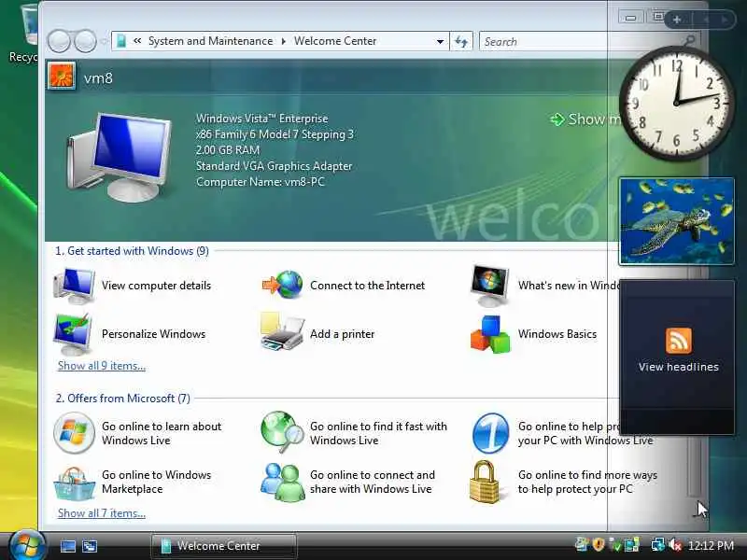Click the analog Clock gadget
This screenshot has width=747, height=560.
(x=676, y=103)
